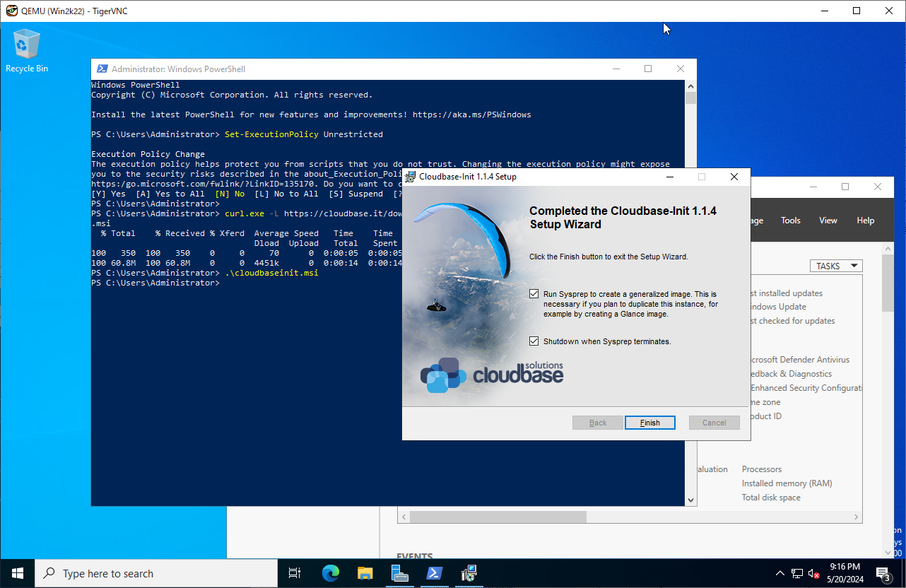
Task: Show hidden system tray icons
Action: 780,573
